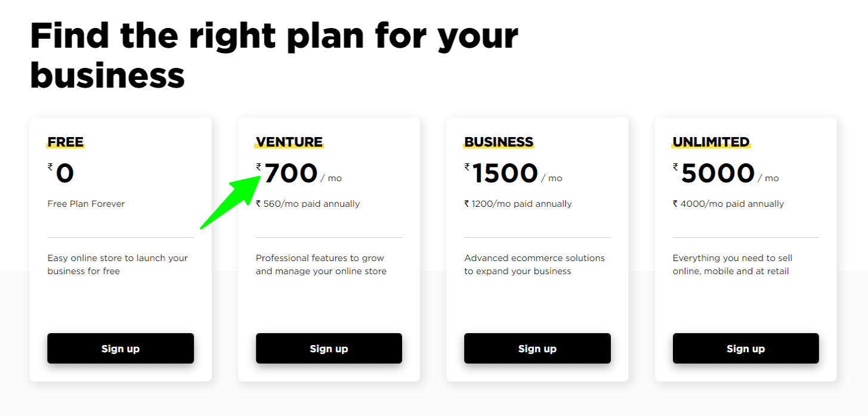868x416 pixels.
Task: Click the 560/mo paid annually text
Action: pyautogui.click(x=308, y=204)
